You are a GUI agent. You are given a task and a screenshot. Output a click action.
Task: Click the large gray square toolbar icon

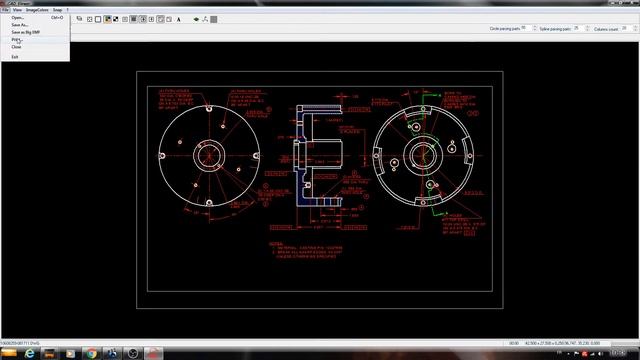tap(214, 19)
